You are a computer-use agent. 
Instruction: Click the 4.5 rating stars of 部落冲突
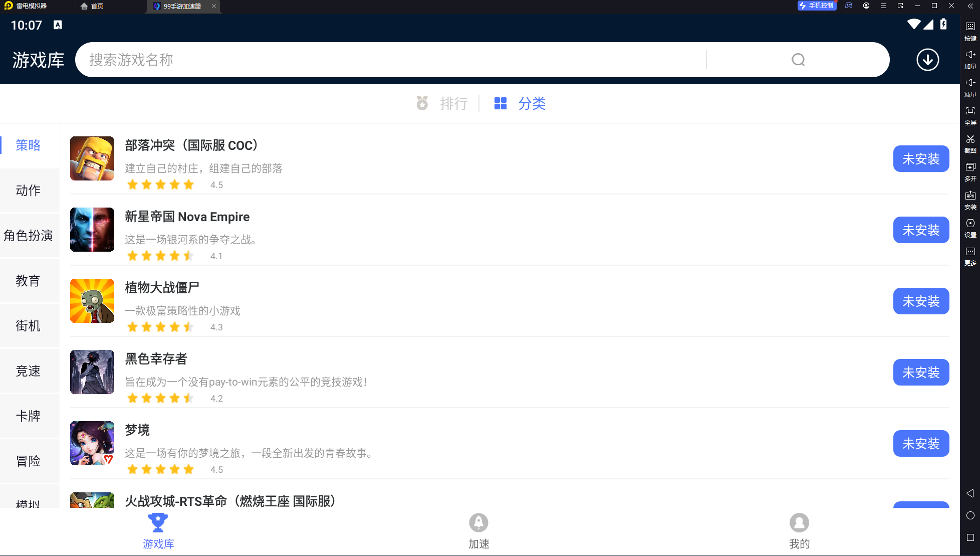pyautogui.click(x=160, y=184)
